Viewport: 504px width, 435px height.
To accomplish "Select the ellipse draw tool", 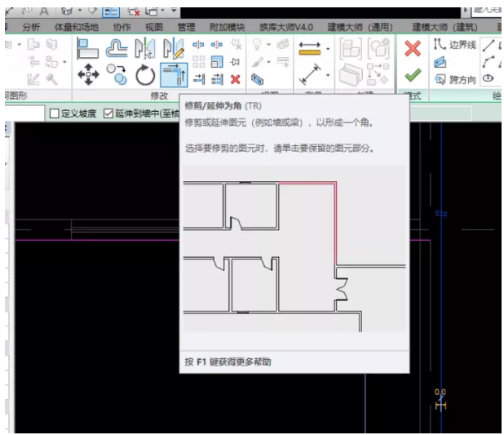I will point(489,78).
